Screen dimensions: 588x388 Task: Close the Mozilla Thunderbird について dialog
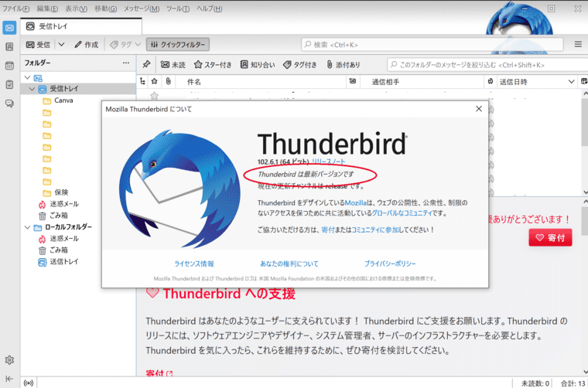pyautogui.click(x=478, y=109)
